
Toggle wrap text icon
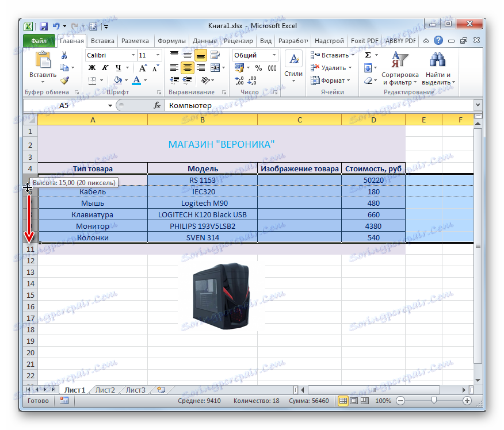215,55
